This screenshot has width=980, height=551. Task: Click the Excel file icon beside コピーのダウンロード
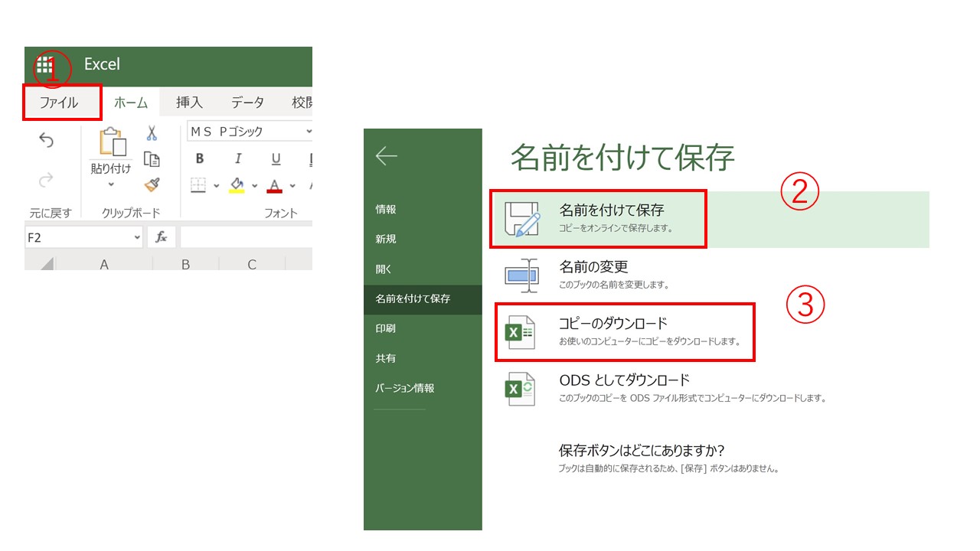click(520, 332)
